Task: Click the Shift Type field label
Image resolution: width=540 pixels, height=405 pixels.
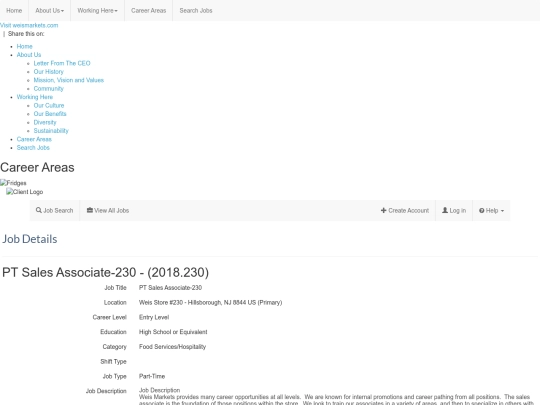Action: click(x=113, y=362)
